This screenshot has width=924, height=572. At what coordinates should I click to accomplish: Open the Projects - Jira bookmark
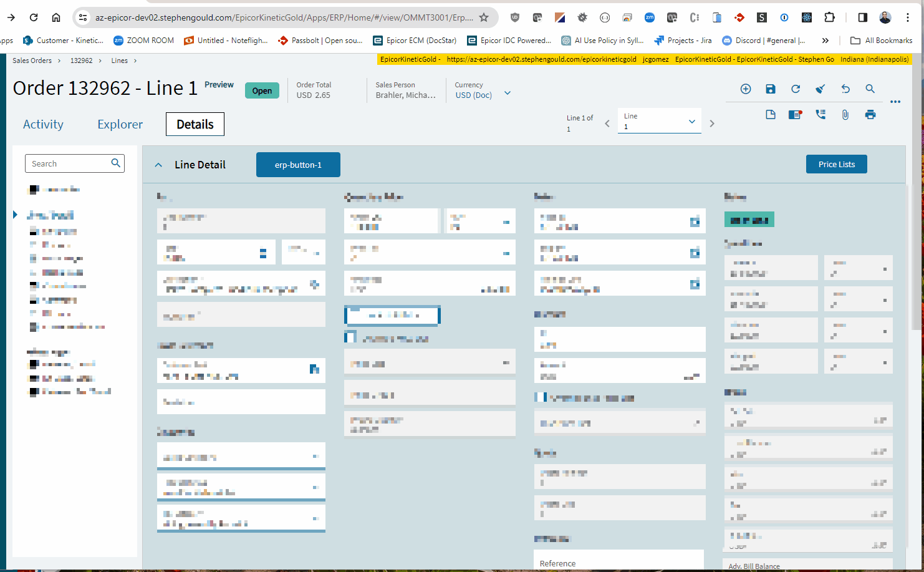point(683,41)
